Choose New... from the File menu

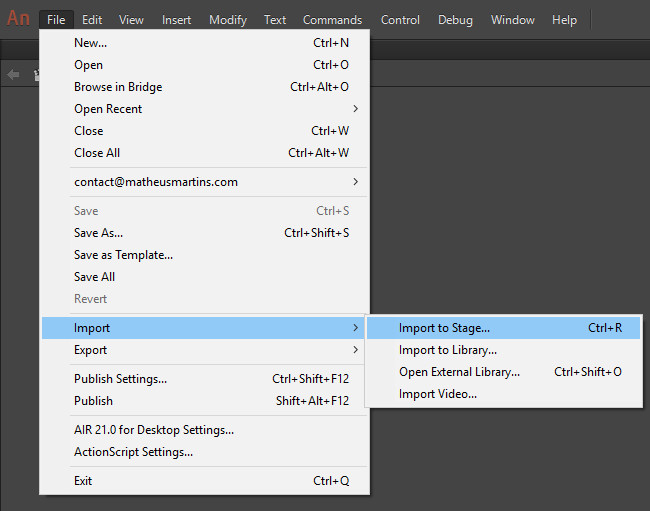point(206,43)
